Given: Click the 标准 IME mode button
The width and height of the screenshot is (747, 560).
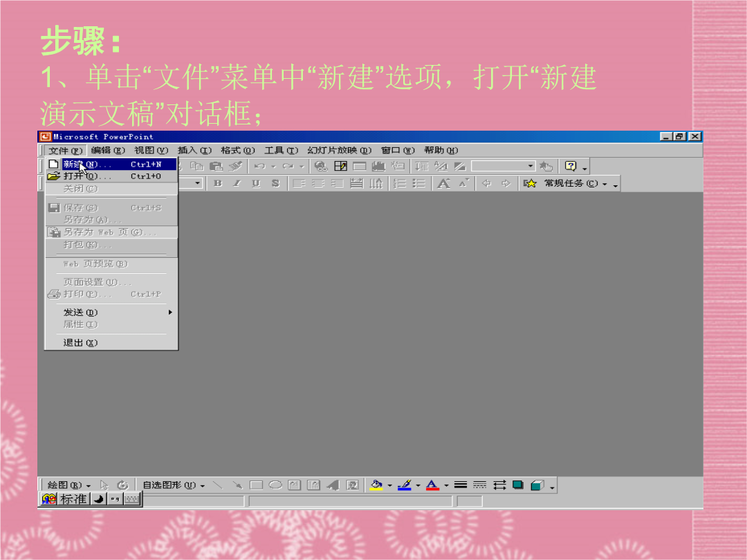Looking at the screenshot, I should [73, 499].
